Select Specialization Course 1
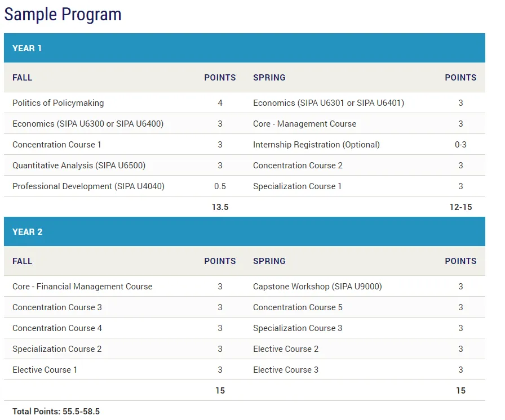 pyautogui.click(x=297, y=186)
